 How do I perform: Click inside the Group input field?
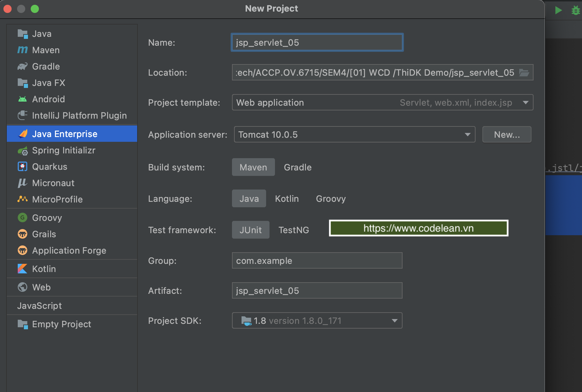[x=317, y=260]
